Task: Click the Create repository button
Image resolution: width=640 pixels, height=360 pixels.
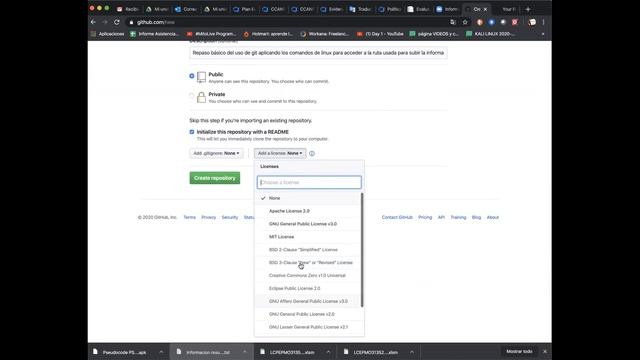Action: tap(215, 178)
